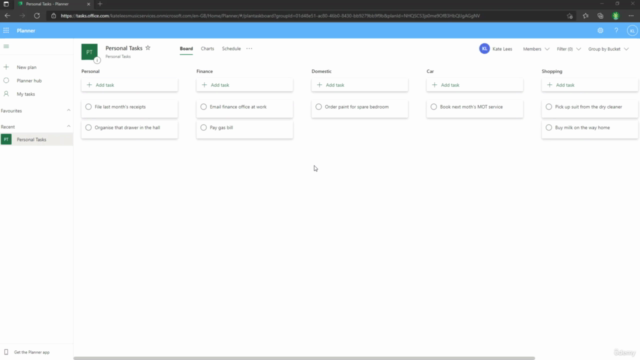
Task: Click the Kate Lees member avatar
Action: [484, 49]
